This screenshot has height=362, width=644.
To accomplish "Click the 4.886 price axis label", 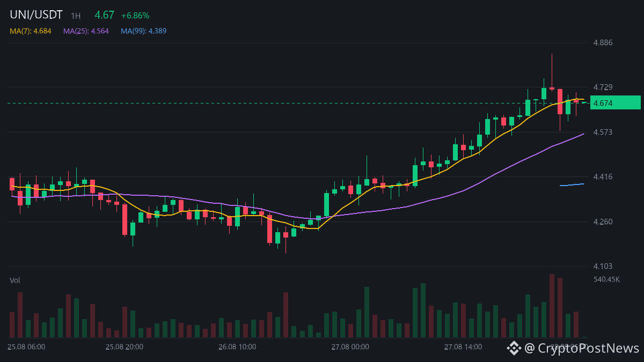I will tap(603, 42).
